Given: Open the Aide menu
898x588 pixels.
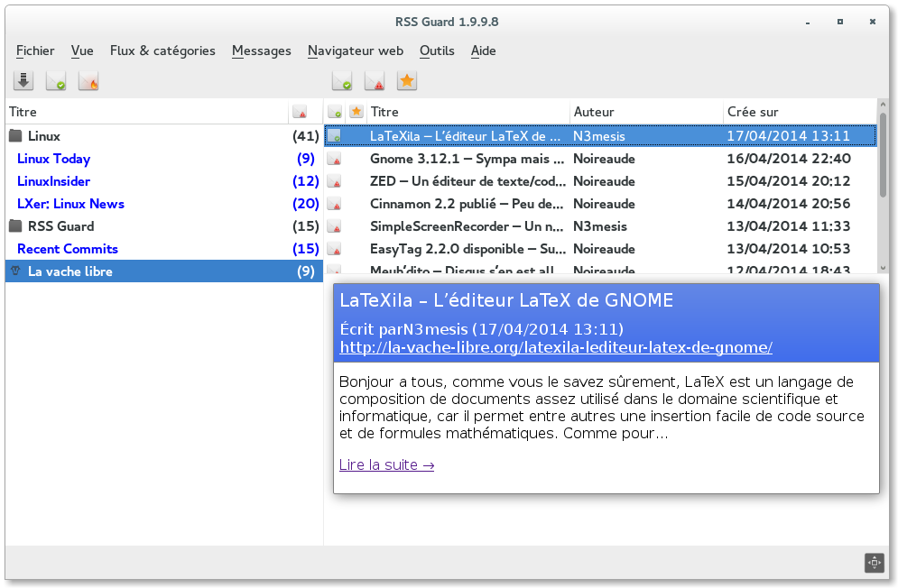Looking at the screenshot, I should pos(484,51).
